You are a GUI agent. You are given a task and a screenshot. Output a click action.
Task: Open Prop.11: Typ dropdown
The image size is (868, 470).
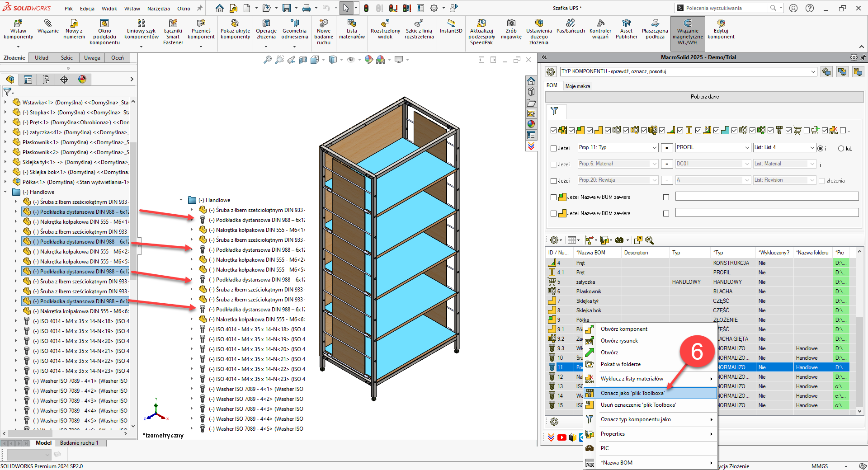pyautogui.click(x=655, y=147)
